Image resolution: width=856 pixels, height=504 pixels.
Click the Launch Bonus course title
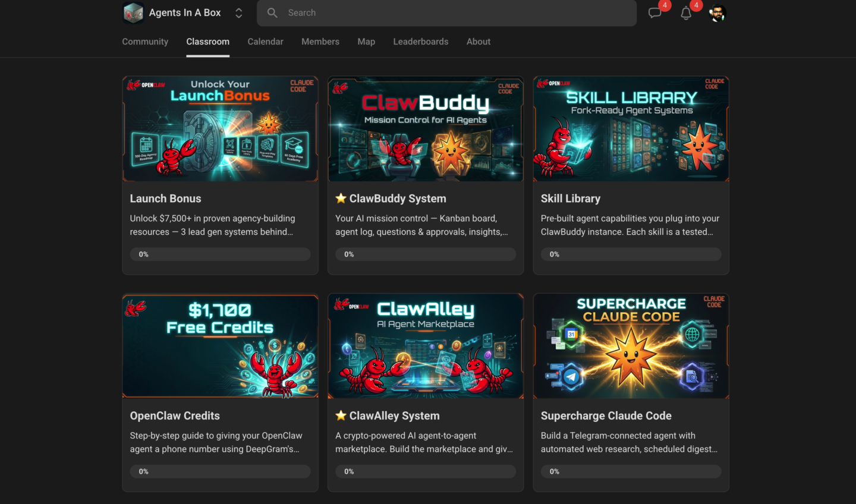(x=166, y=199)
